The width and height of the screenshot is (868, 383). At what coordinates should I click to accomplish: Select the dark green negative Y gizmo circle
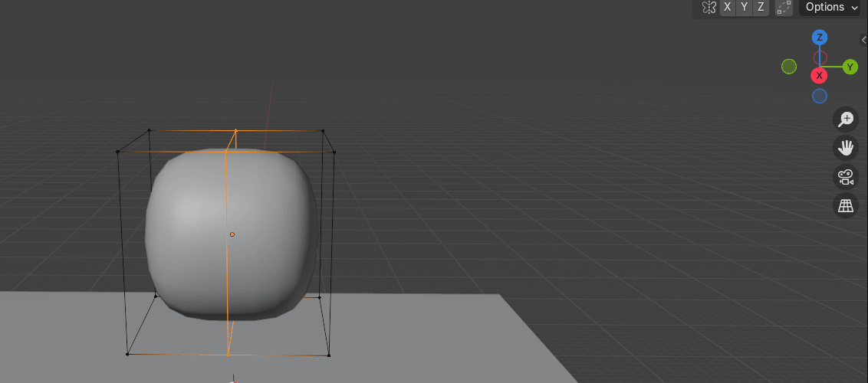pos(789,67)
